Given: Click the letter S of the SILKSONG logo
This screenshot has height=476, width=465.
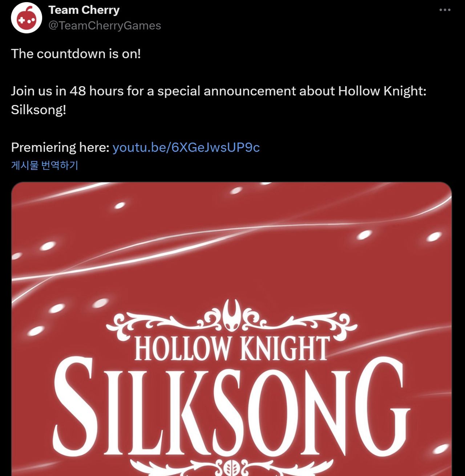Looking at the screenshot, I should tap(74, 407).
